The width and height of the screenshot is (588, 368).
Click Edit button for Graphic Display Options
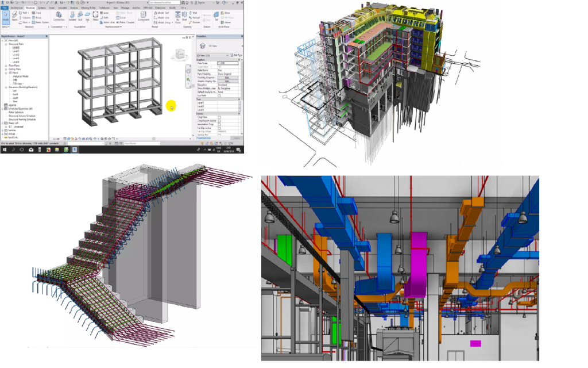(227, 81)
